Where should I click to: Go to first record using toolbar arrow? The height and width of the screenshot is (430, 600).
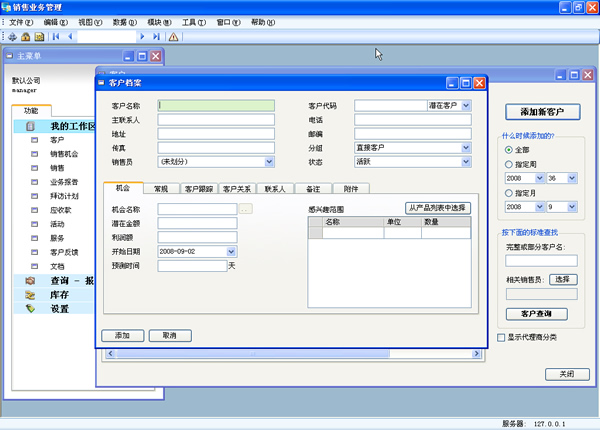(x=56, y=37)
